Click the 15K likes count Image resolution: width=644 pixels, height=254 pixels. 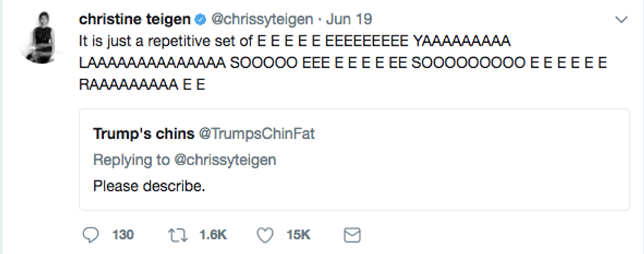click(x=298, y=235)
